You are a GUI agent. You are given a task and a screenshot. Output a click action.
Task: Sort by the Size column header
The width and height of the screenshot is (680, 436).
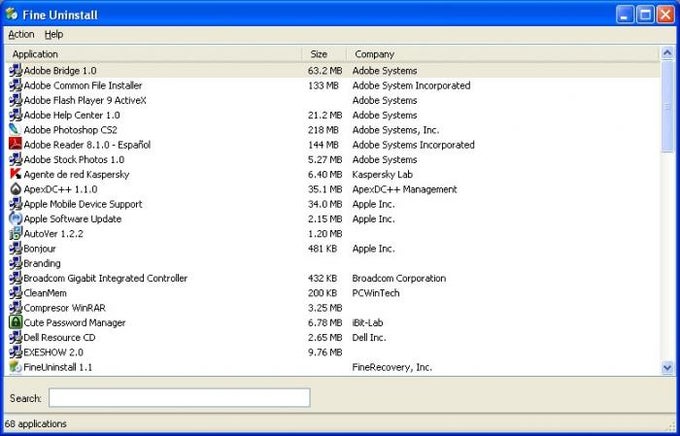[x=324, y=54]
